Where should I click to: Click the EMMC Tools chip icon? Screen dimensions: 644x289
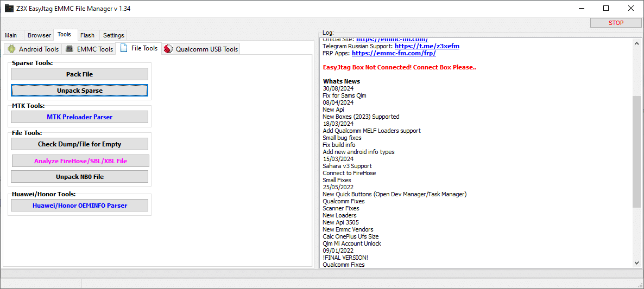(x=70, y=49)
